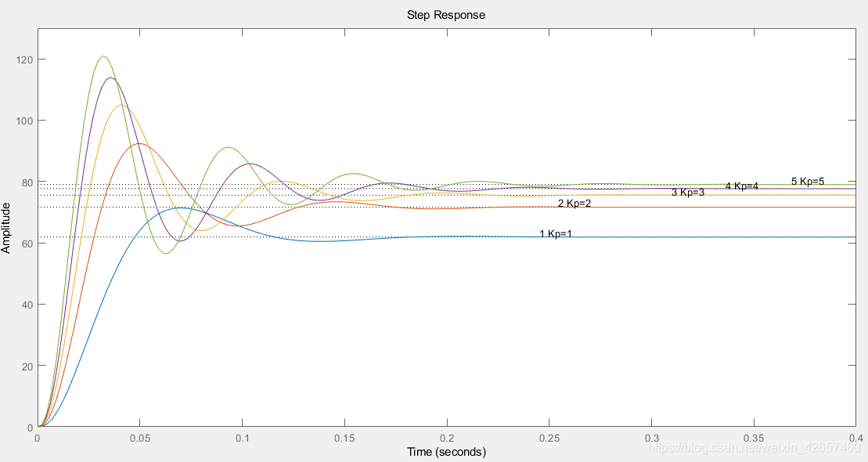Select the 'Amplitude' y-axis label
The width and height of the screenshot is (868, 462).
[x=6, y=228]
